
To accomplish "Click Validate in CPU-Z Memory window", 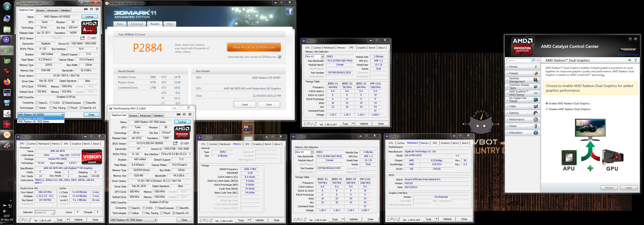I will point(260,220).
